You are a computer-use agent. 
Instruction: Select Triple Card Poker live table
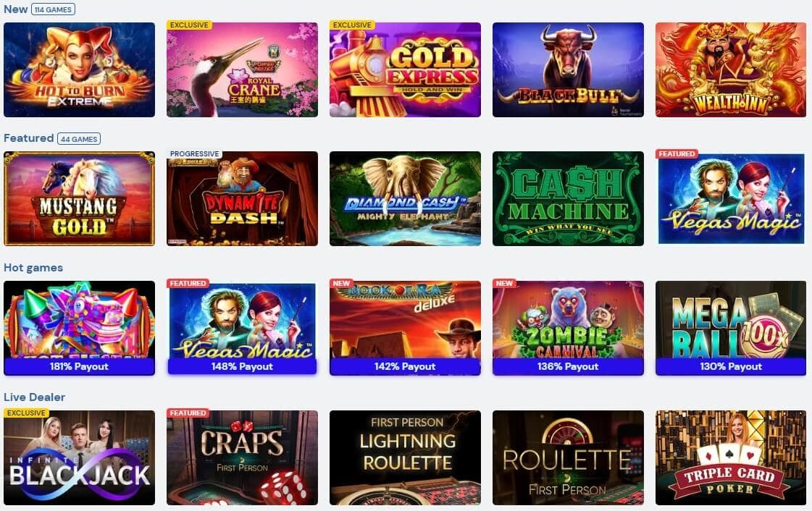point(731,457)
